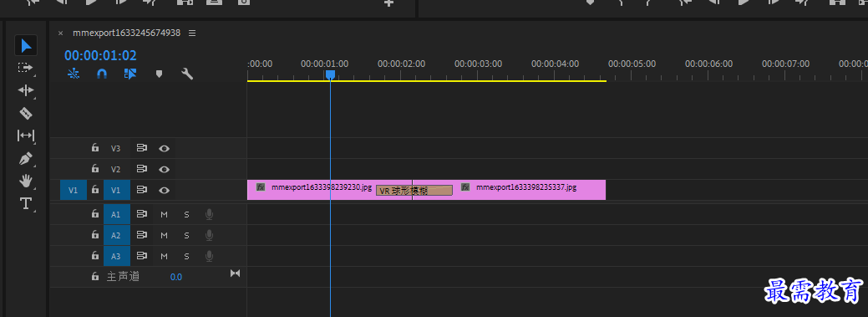Select the Slip tool
Viewport: 868px width, 317px height.
[25, 135]
